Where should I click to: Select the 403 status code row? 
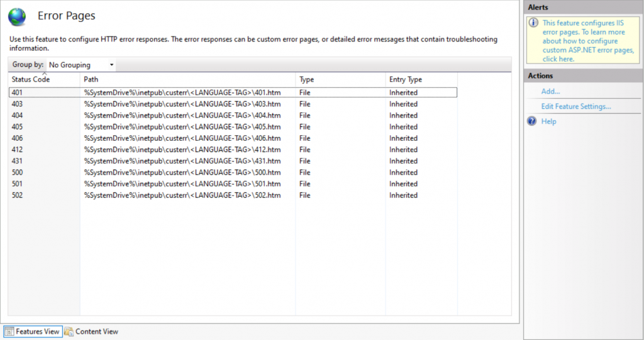point(233,104)
